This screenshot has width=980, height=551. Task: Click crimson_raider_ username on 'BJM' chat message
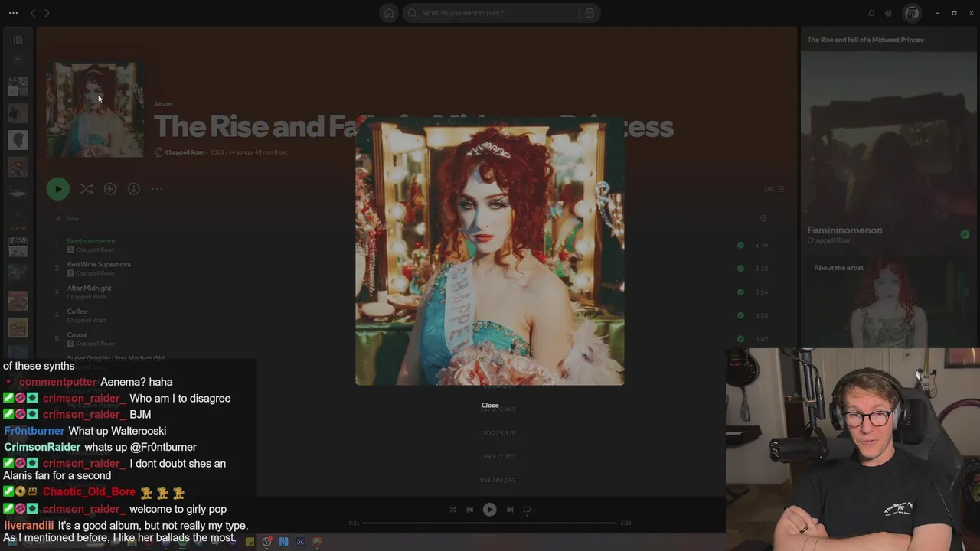point(84,415)
